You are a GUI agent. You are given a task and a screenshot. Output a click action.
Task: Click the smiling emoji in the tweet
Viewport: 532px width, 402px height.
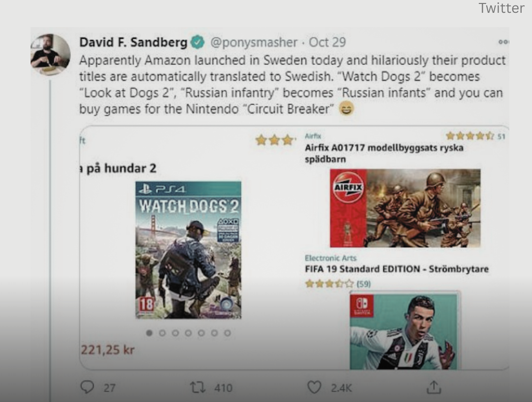coord(346,109)
